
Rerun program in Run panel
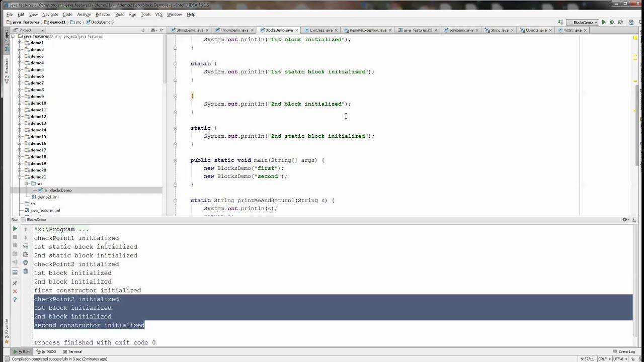pyautogui.click(x=15, y=229)
